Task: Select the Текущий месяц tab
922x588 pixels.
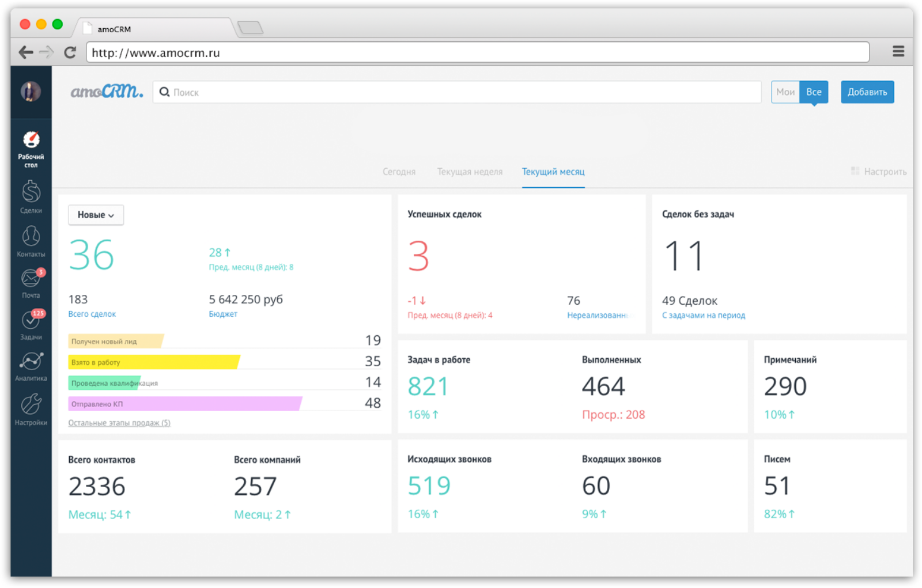Action: pos(553,172)
